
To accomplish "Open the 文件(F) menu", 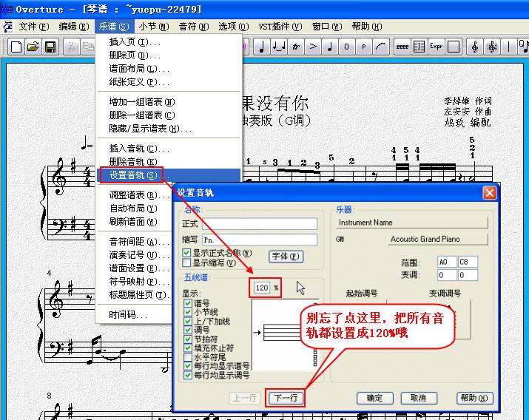I will pos(33,27).
